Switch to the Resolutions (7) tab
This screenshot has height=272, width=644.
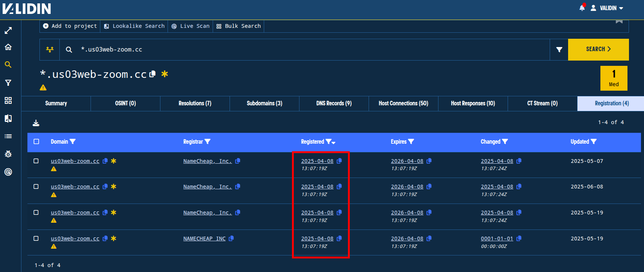click(x=195, y=103)
